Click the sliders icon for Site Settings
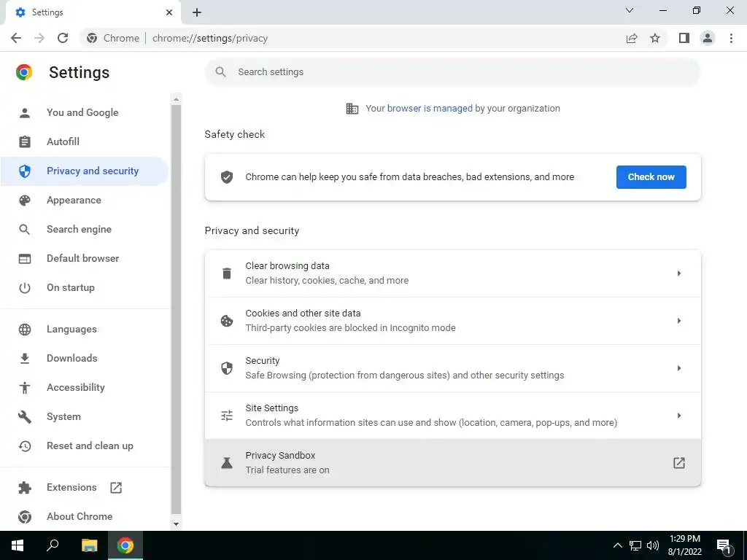This screenshot has height=560, width=747. (227, 416)
